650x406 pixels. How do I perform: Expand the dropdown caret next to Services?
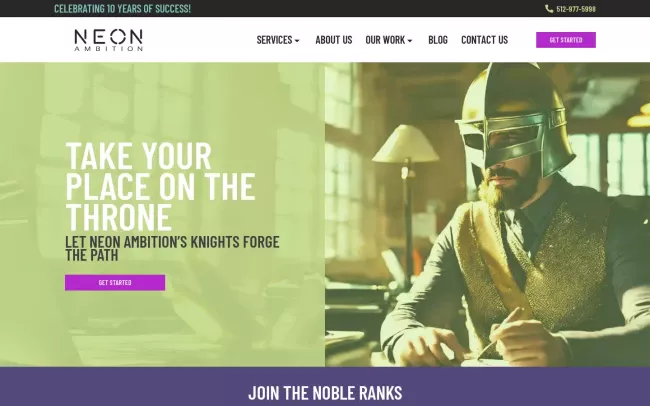pos(297,41)
